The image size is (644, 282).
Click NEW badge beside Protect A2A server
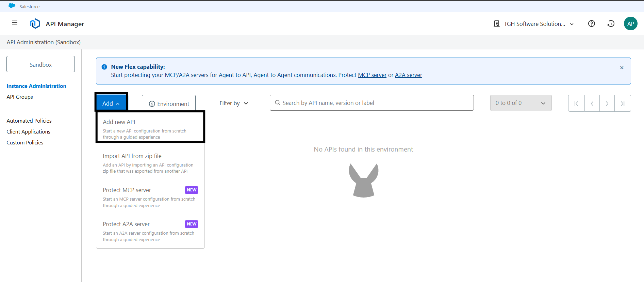pos(192,224)
